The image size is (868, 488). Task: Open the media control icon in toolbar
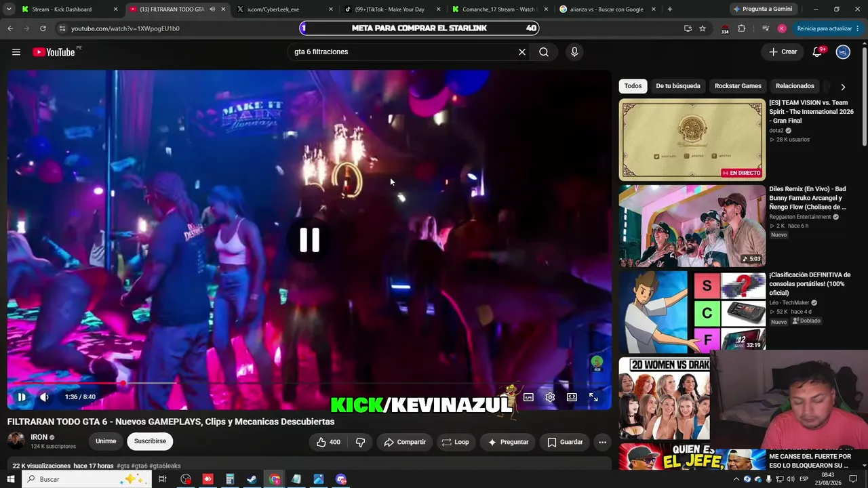(766, 28)
